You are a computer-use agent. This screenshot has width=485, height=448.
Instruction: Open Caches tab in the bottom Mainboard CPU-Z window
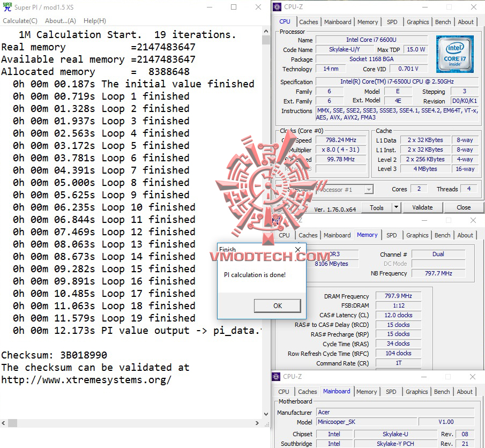[308, 392]
